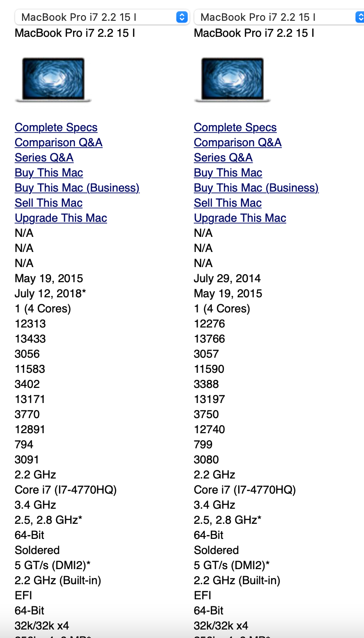Open right column Upgrade This Mac link
Image resolution: width=364 pixels, height=638 pixels.
coord(240,218)
